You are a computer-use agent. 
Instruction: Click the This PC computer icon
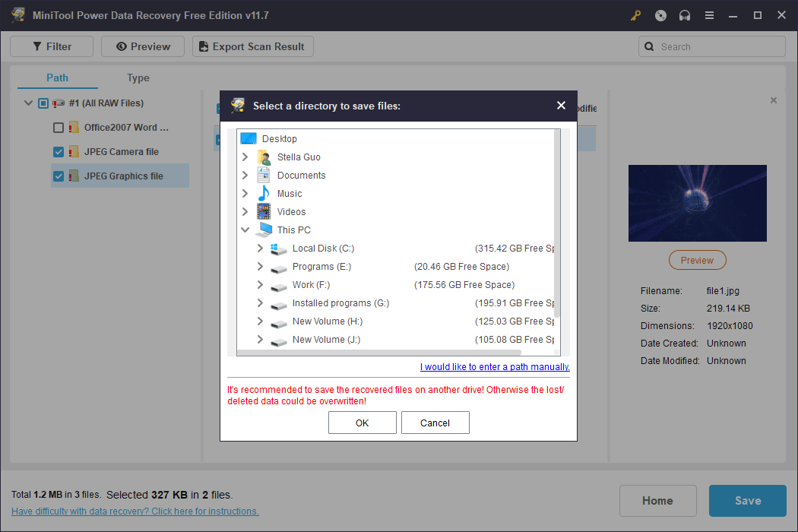coord(264,230)
